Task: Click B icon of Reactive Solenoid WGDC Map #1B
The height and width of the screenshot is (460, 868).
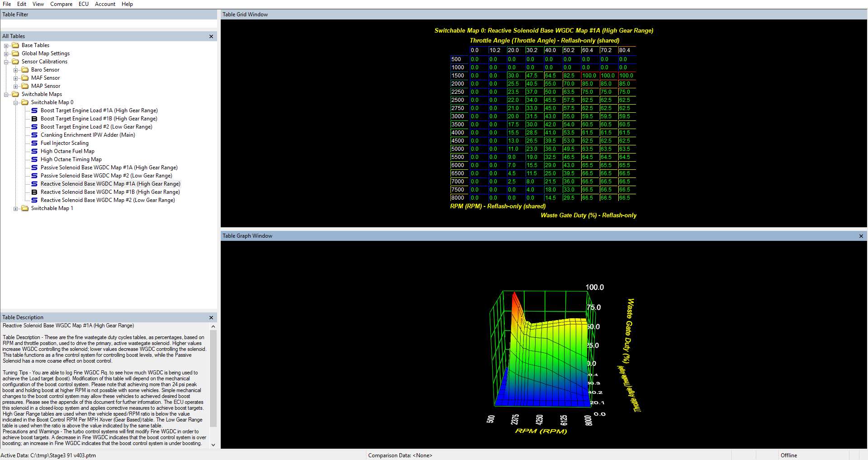Action: click(34, 192)
